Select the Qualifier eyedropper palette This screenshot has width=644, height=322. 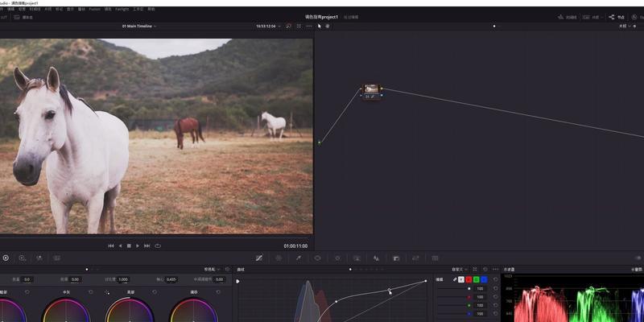(299, 258)
